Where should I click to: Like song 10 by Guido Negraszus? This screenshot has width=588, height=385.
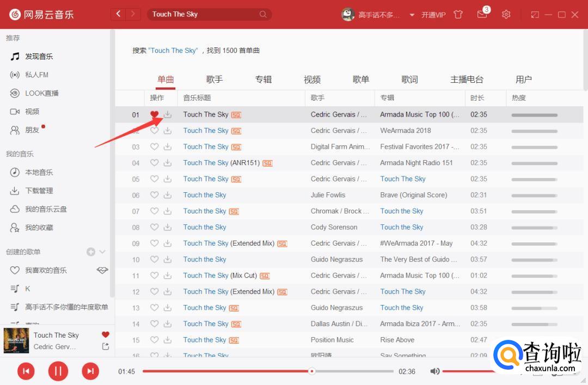click(154, 259)
